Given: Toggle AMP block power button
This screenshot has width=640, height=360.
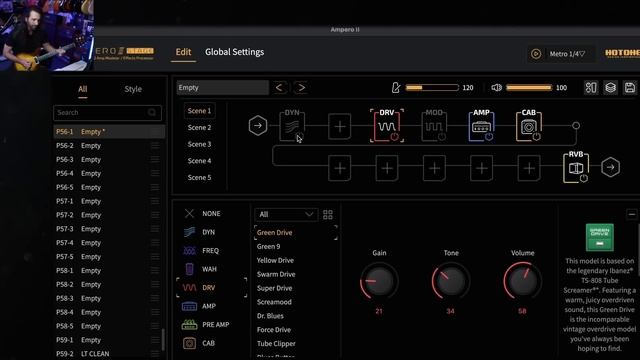Looking at the screenshot, I should [x=489, y=137].
